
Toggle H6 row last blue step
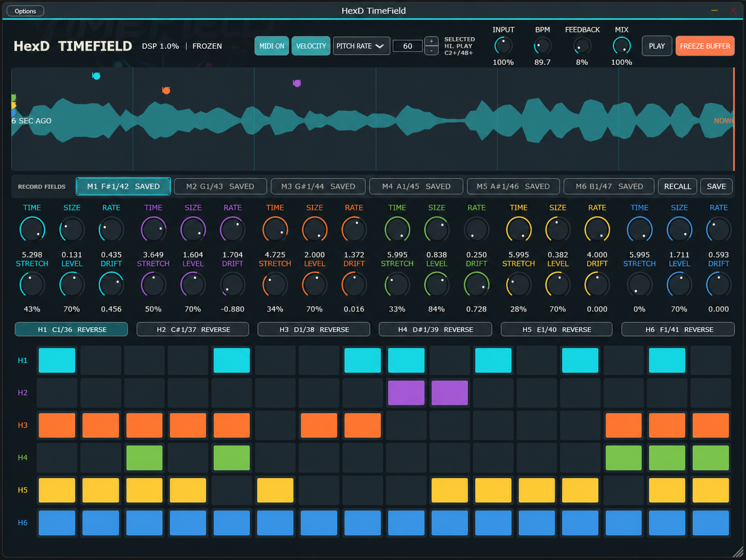(x=711, y=522)
